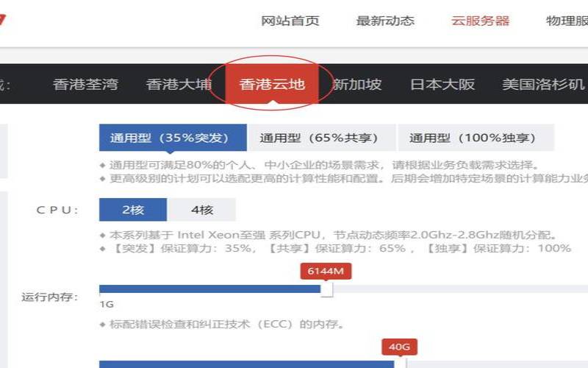Select the circled 香港云地 region tab
Viewport: 588px width, 368px height.
pyautogui.click(x=272, y=84)
